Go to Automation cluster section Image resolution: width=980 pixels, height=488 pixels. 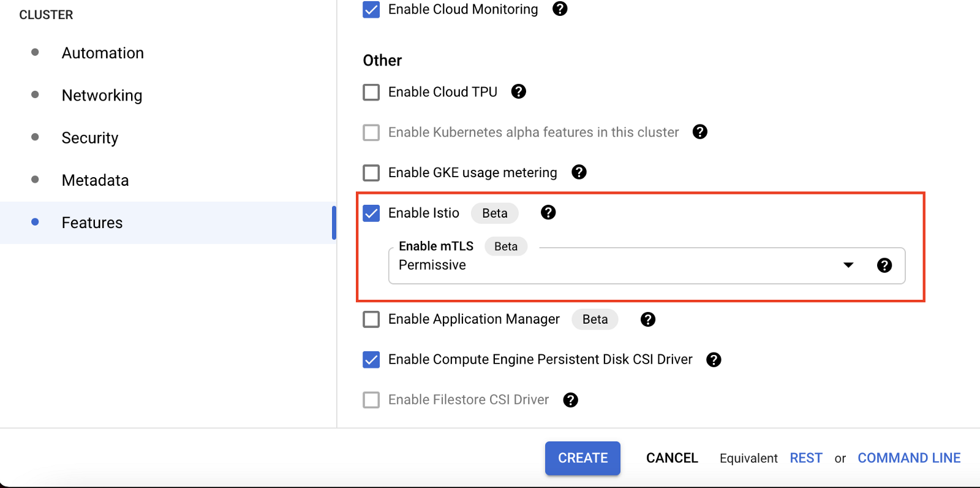[103, 53]
